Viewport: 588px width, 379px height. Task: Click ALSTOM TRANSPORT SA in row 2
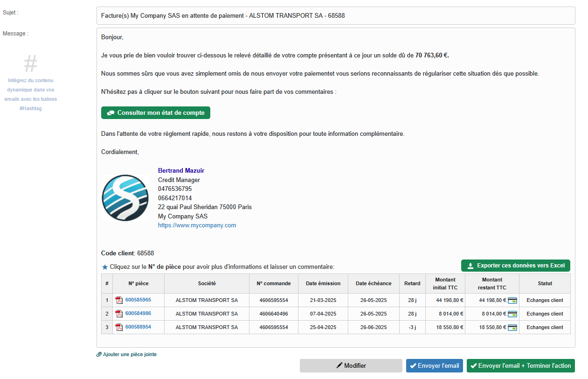207,314
